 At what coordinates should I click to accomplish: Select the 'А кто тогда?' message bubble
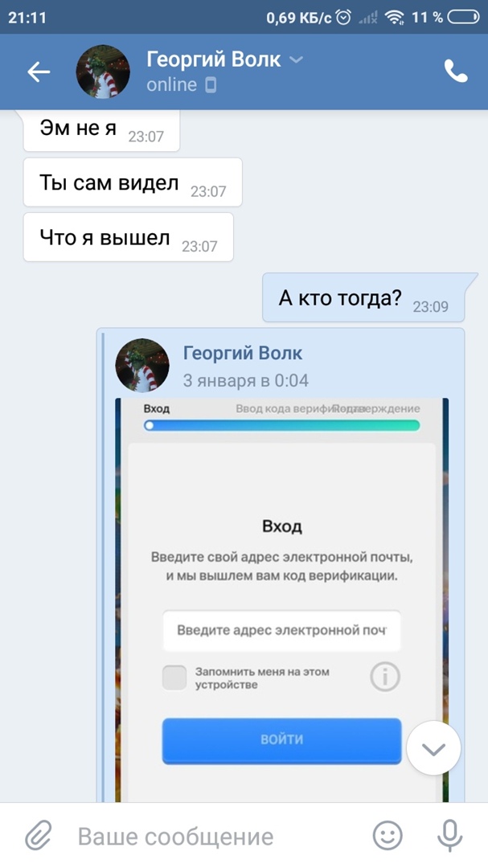[x=363, y=298]
